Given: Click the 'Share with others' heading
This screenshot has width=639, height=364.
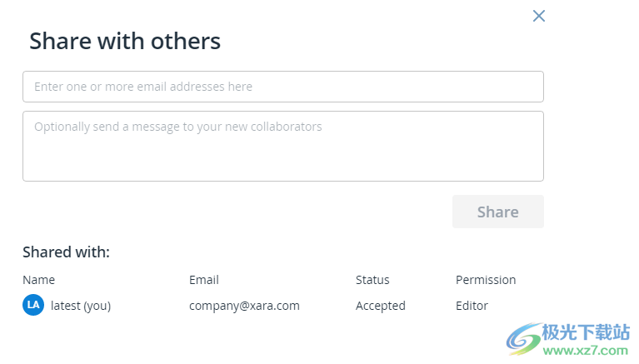Looking at the screenshot, I should tap(125, 41).
